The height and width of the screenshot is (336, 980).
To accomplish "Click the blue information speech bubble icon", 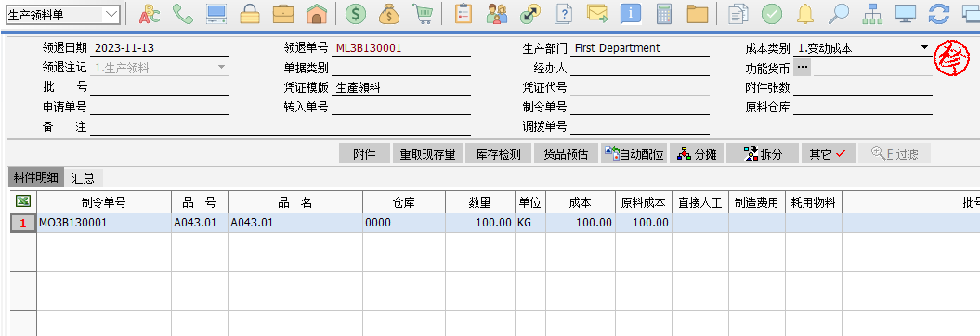I will coord(631,14).
